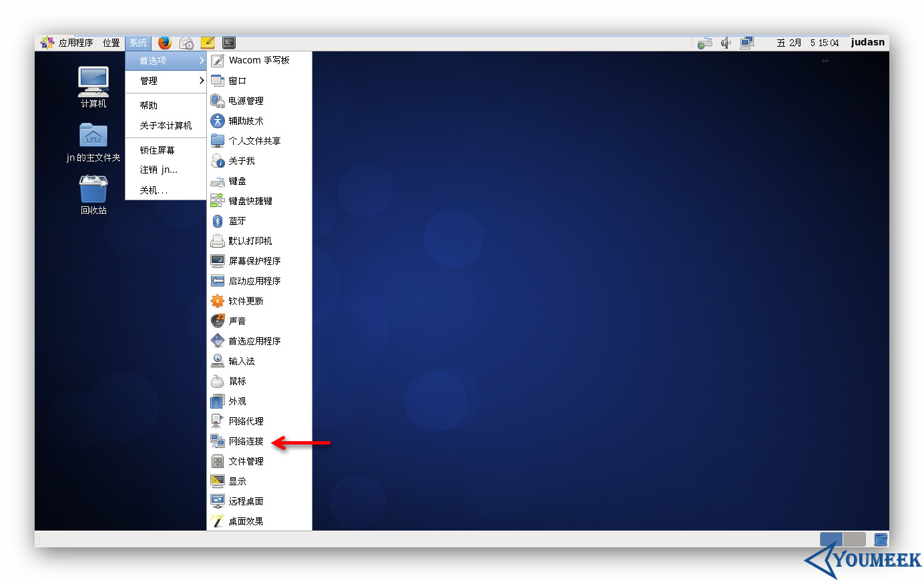Open the 位置 menu
This screenshot has height=582, width=924.
point(111,43)
